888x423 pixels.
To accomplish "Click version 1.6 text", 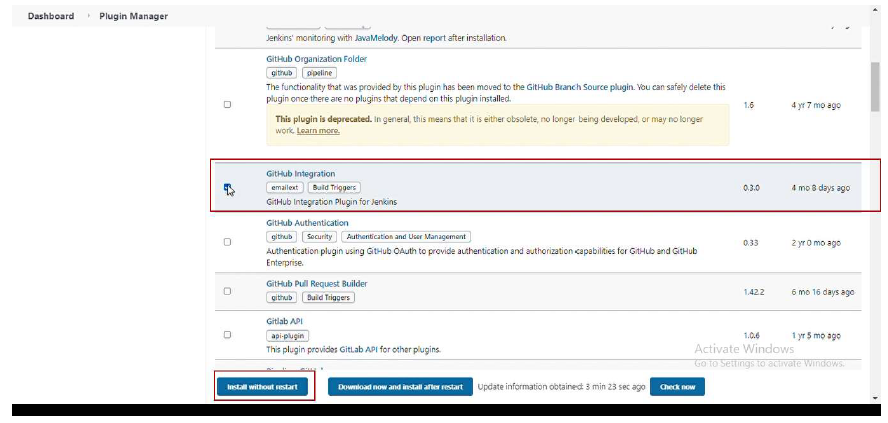I will pos(748,105).
